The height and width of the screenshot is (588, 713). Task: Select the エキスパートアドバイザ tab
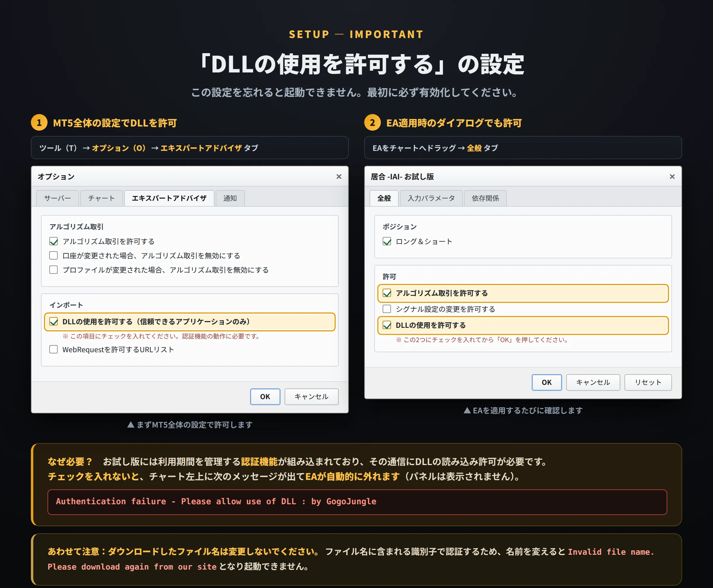point(169,198)
